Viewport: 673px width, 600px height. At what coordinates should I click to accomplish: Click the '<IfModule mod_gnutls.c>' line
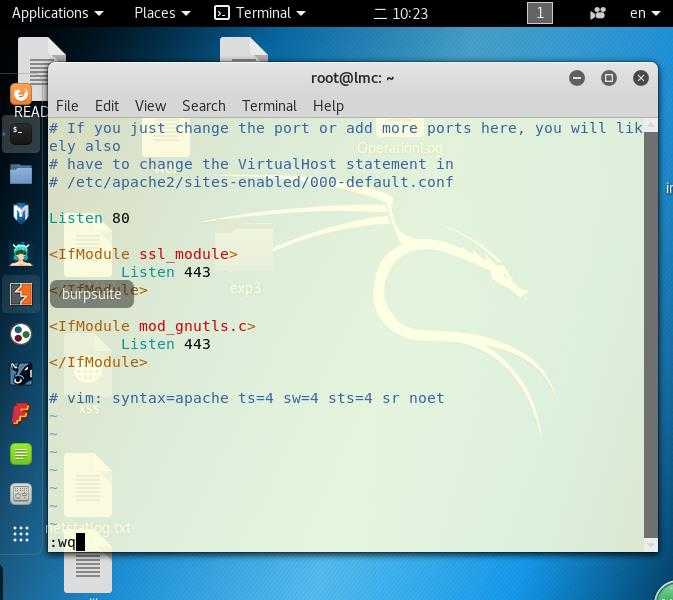[x=152, y=326]
